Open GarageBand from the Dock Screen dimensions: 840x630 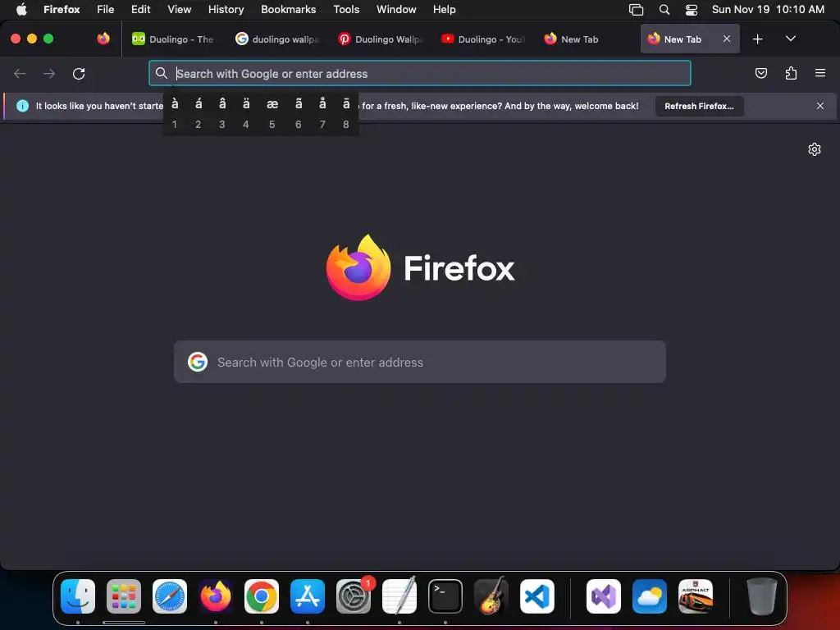(x=491, y=596)
